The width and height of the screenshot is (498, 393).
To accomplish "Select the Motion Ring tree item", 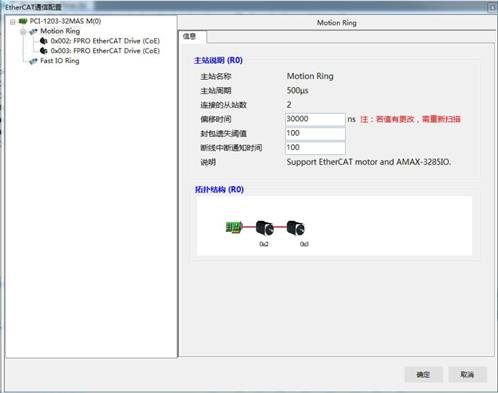I will tap(60, 31).
